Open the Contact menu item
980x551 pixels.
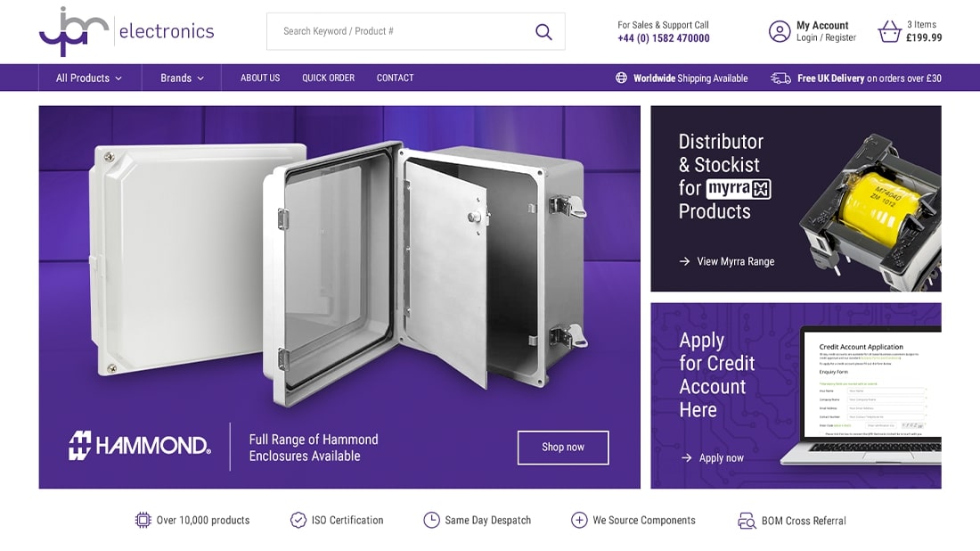(x=395, y=78)
